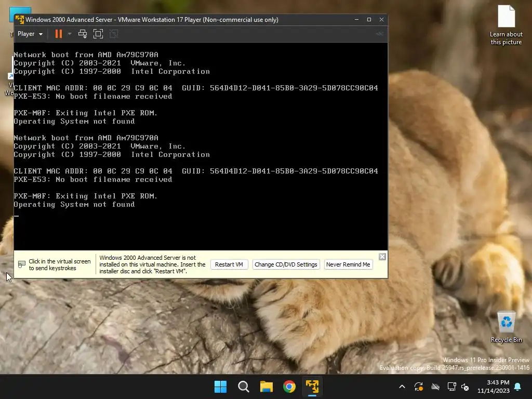
Task: Open taskbar Search
Action: (x=244, y=387)
